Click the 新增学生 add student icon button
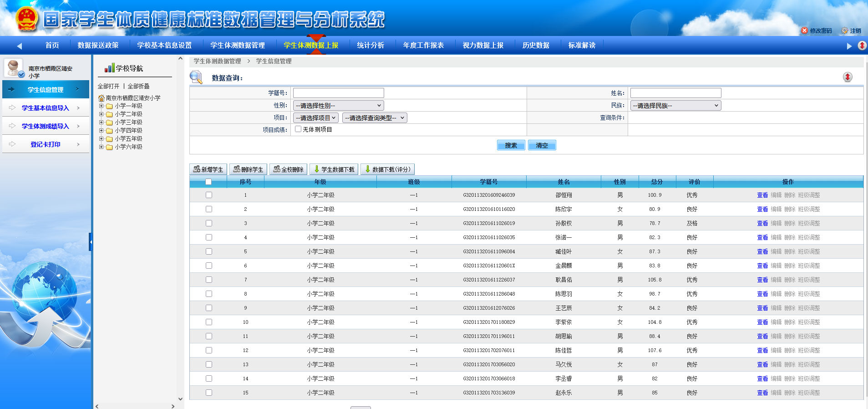Viewport: 868px width, 409px height. pyautogui.click(x=197, y=169)
